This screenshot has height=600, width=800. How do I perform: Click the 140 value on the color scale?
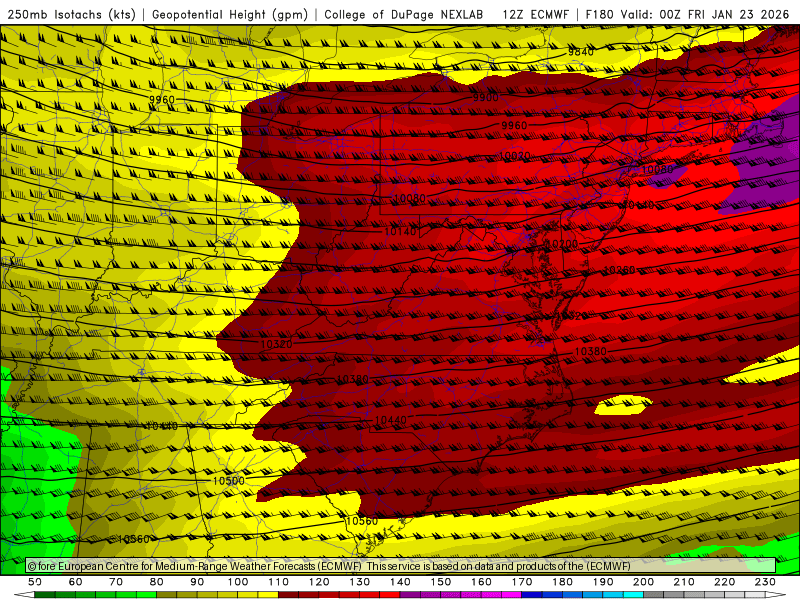point(400,582)
